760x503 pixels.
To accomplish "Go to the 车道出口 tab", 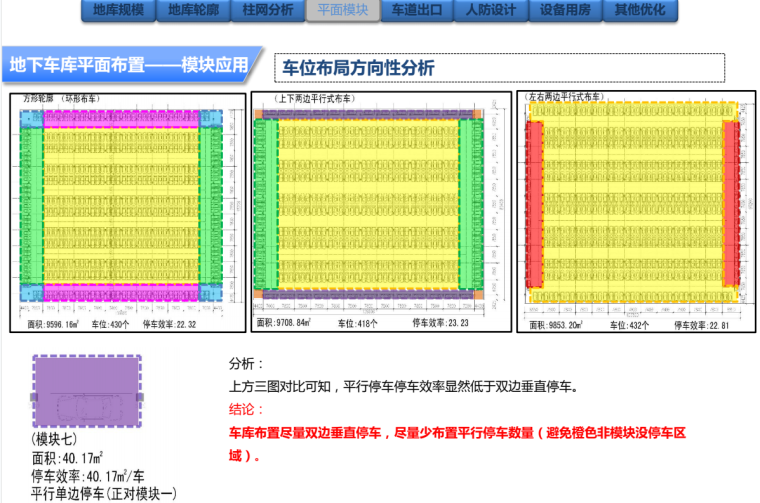I will click(416, 11).
